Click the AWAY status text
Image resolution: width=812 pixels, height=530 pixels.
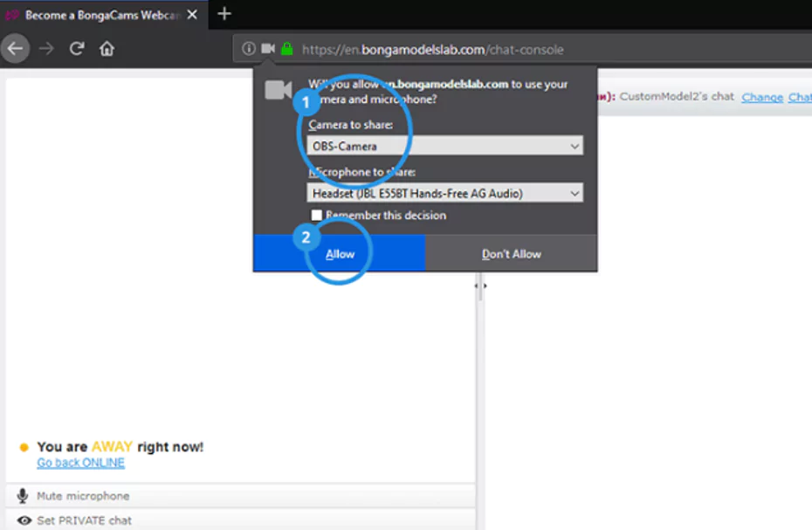tap(112, 446)
